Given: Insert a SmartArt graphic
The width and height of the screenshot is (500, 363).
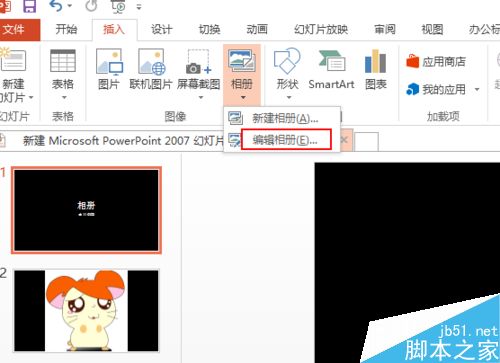Looking at the screenshot, I should (331, 70).
